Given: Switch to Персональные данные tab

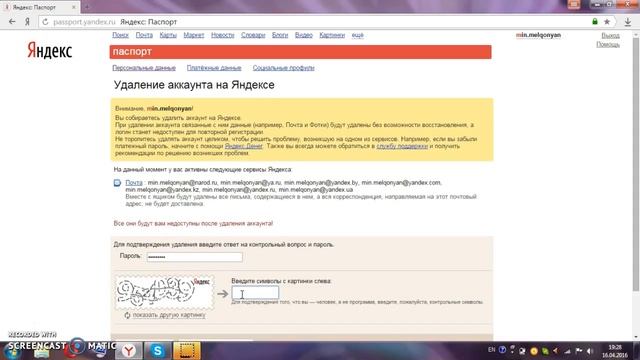Looking at the screenshot, I should (144, 68).
